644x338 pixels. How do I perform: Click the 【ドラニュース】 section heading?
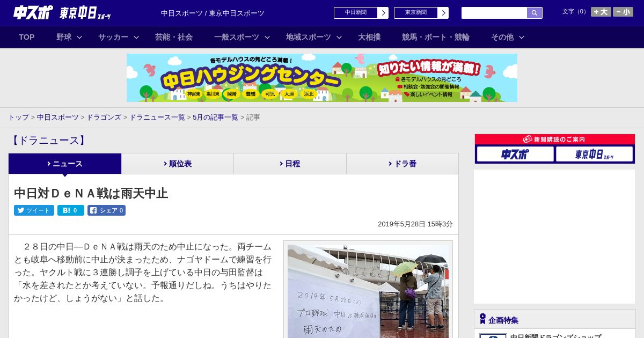tap(48, 141)
